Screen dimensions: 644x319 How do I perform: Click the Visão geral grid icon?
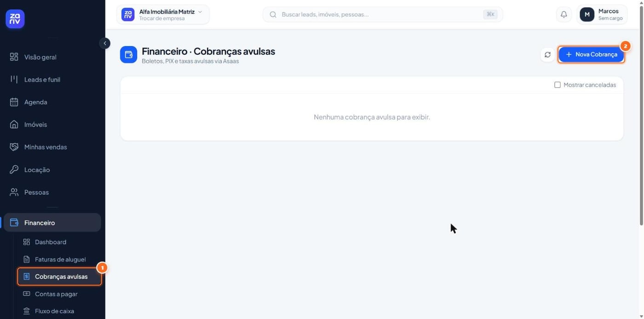click(14, 57)
